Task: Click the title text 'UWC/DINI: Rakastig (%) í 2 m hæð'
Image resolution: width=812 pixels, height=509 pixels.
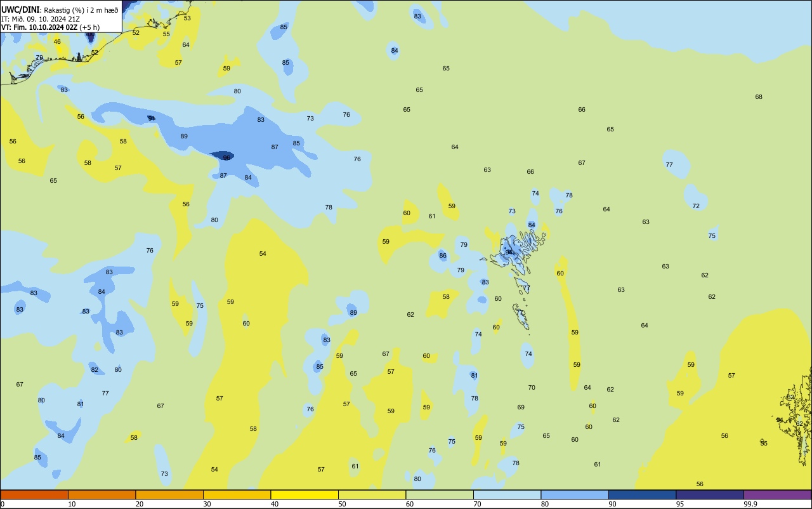Action: pos(60,10)
